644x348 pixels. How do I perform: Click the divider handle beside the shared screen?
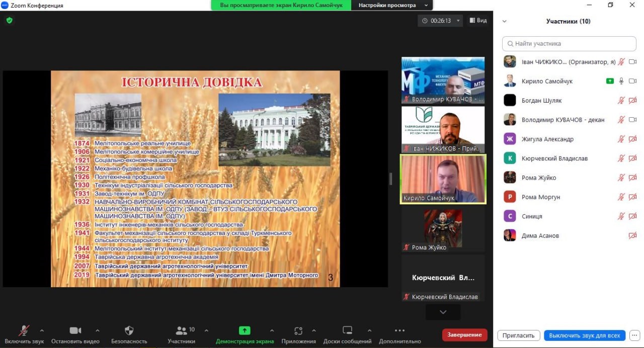point(391,179)
